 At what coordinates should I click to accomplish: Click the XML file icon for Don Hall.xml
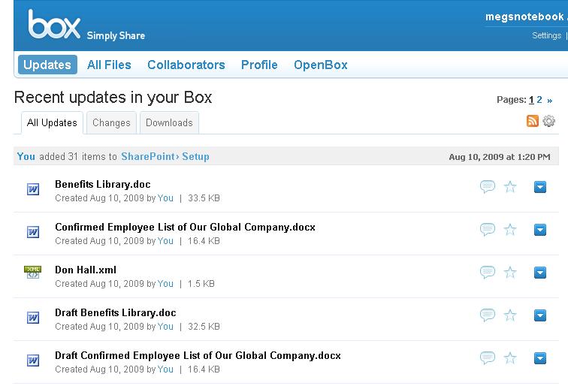[33, 273]
